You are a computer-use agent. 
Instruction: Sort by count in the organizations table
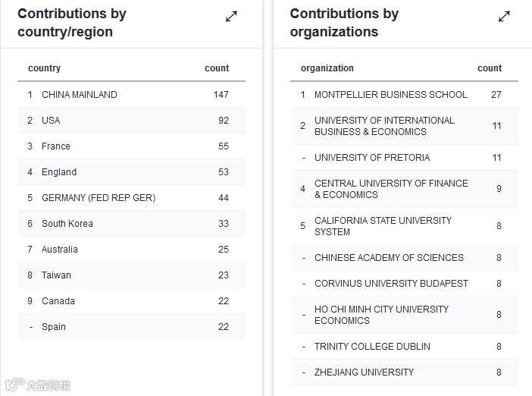pos(489,68)
